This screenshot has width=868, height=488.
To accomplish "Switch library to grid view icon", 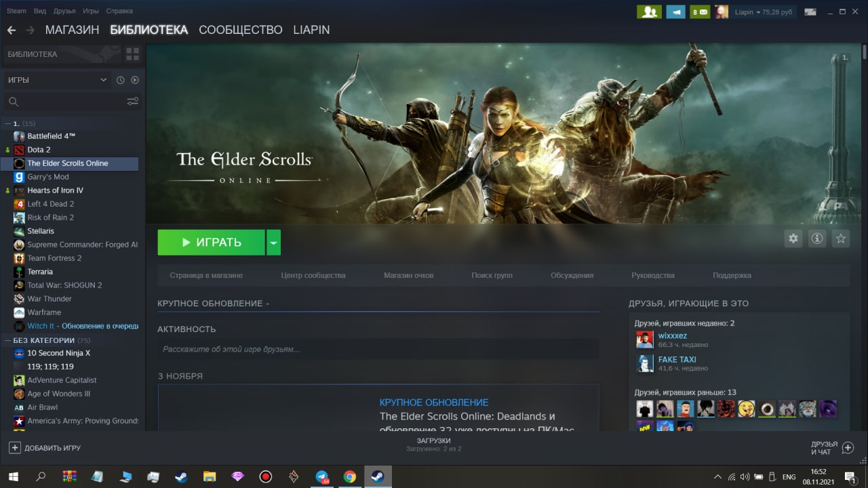I will 132,54.
